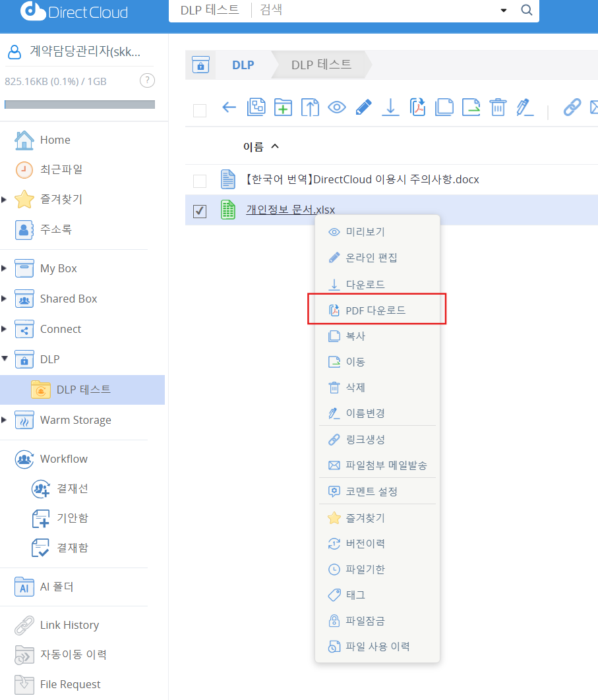Choose 온라인 편집 from context menu
This screenshot has height=700, width=598.
(x=377, y=258)
